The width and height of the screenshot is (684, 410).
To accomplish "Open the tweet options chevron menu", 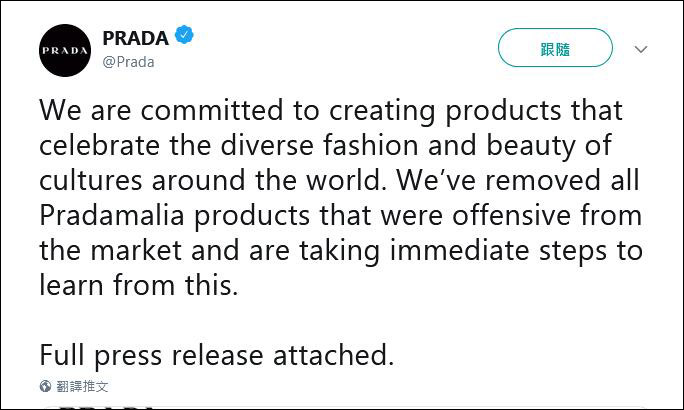I will 641,49.
